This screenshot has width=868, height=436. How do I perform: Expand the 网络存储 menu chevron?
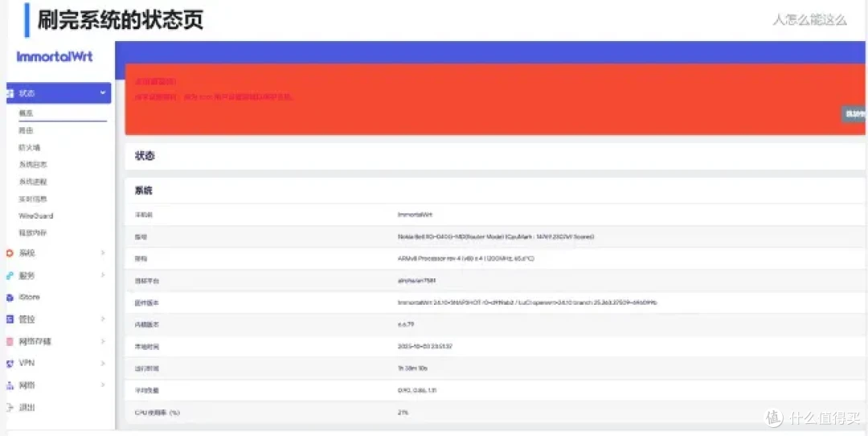click(x=102, y=341)
